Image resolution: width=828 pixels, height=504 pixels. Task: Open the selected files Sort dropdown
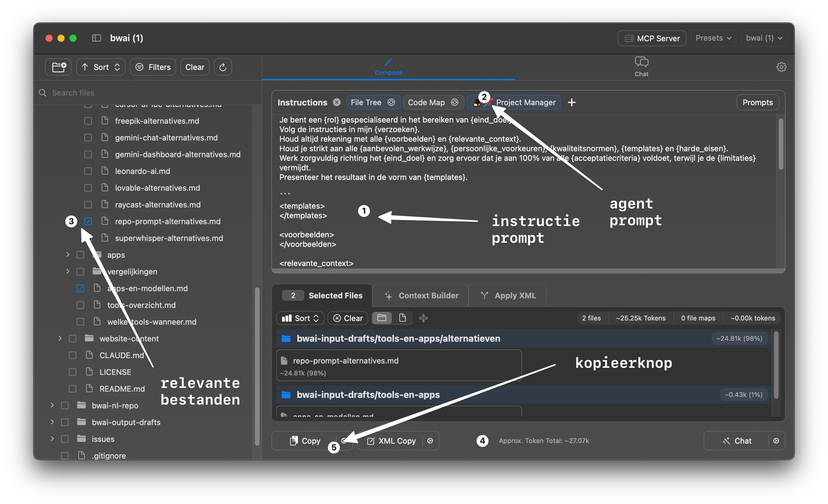pyautogui.click(x=300, y=318)
